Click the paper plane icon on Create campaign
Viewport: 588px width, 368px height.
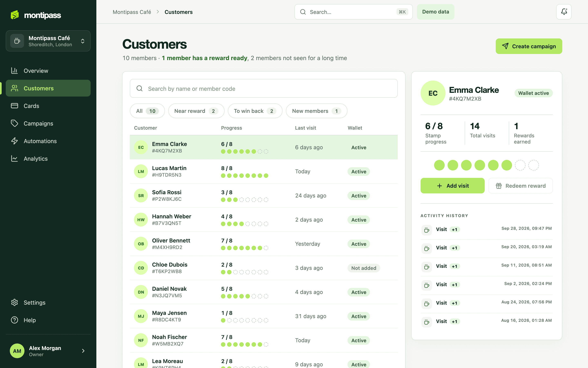[x=505, y=46]
